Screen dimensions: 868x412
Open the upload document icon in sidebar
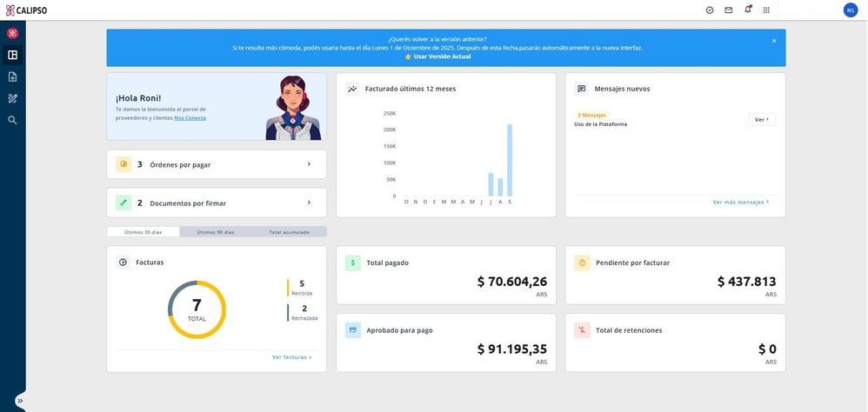tap(12, 76)
